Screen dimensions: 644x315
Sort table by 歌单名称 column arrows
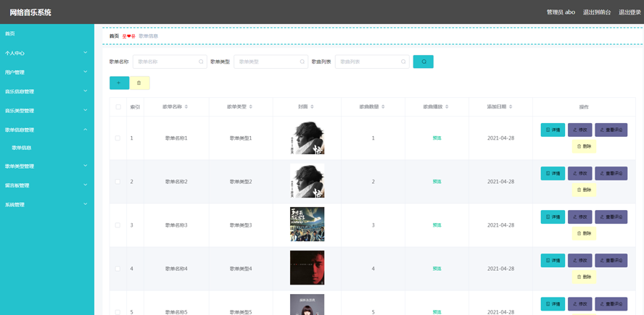186,106
